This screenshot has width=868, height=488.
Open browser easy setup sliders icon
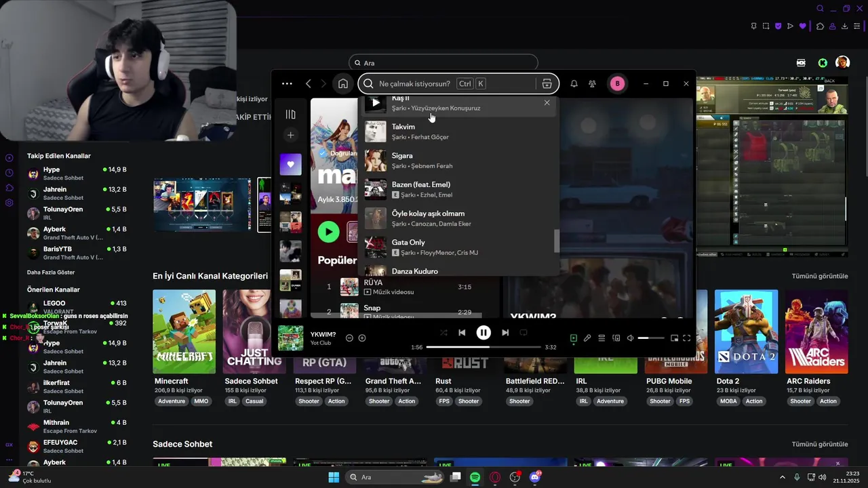(x=857, y=26)
